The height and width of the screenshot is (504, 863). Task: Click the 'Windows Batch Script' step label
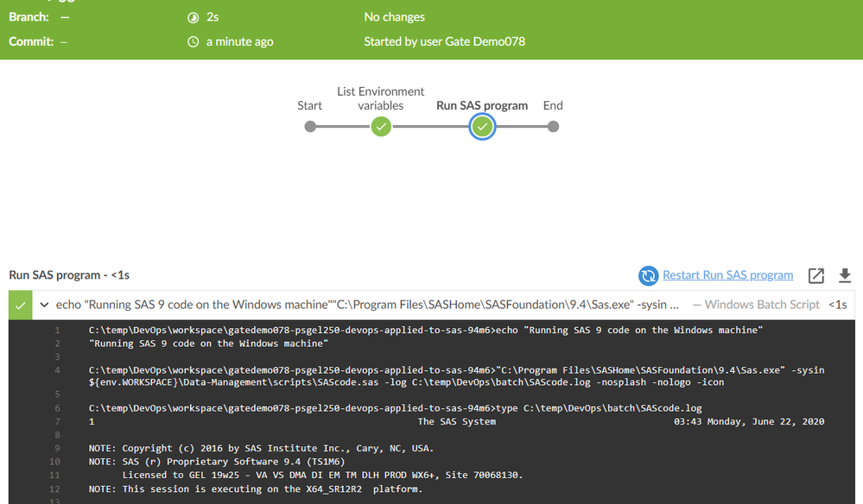click(x=762, y=305)
